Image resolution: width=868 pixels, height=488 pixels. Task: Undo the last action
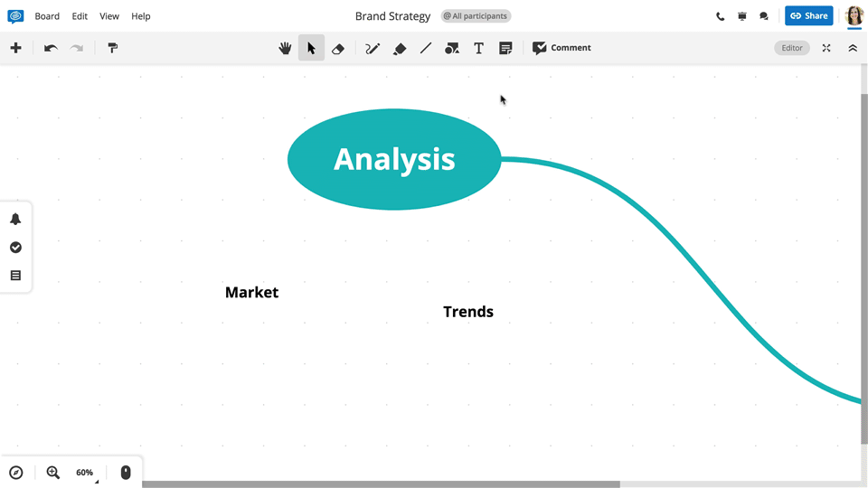(x=51, y=48)
